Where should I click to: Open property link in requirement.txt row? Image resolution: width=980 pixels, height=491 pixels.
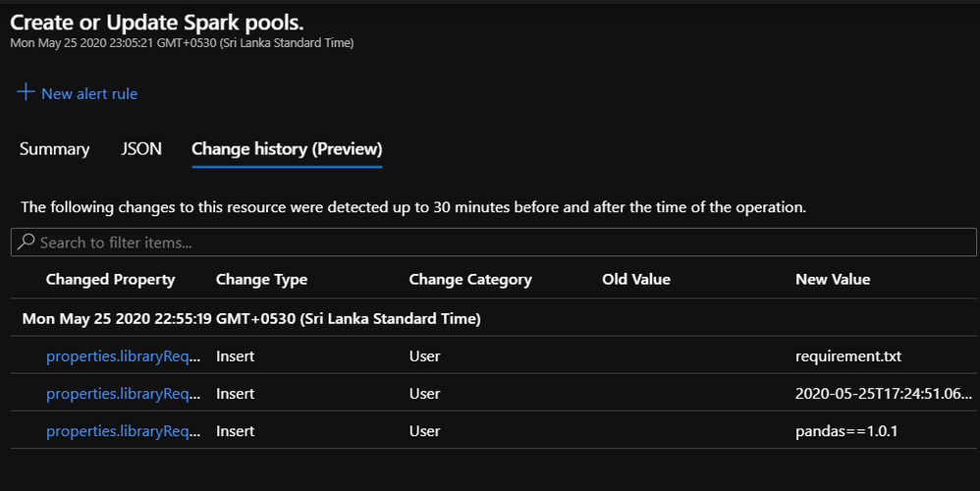[123, 356]
